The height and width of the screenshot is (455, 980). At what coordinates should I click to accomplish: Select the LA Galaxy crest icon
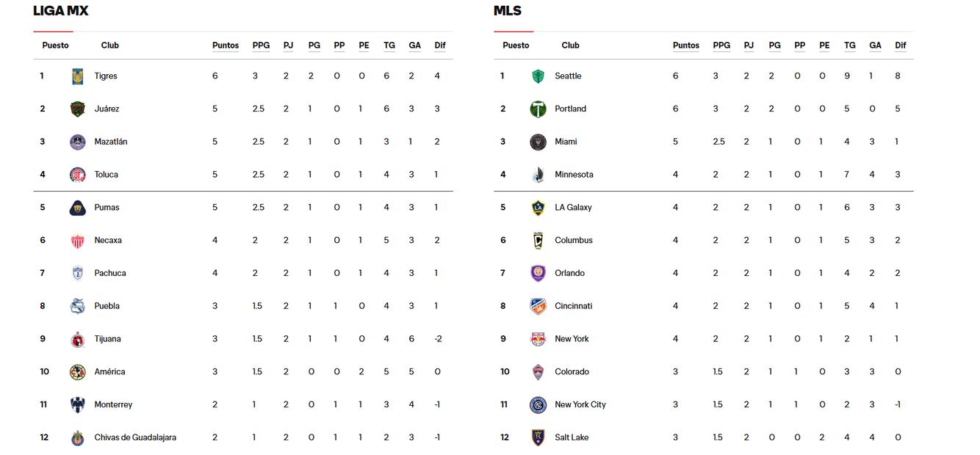538,208
